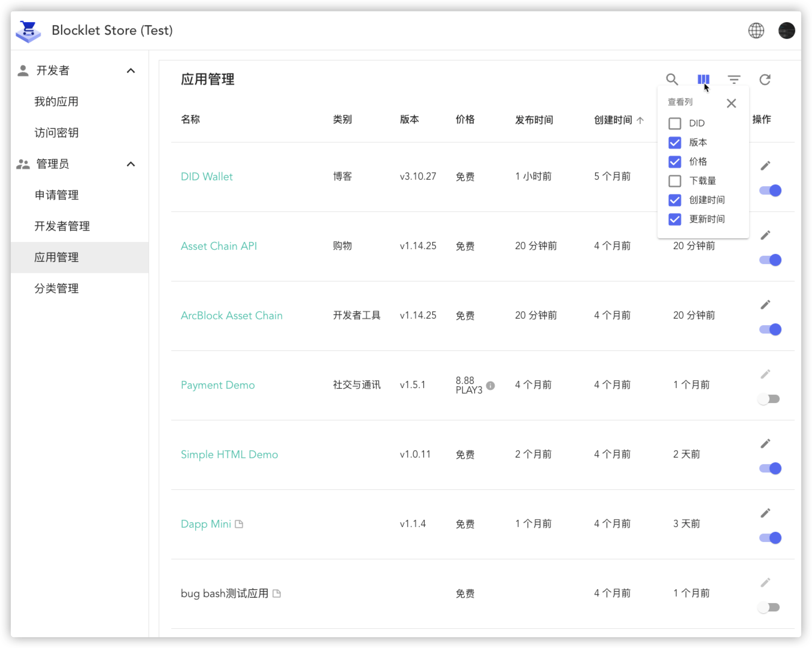Image resolution: width=812 pixels, height=648 pixels.
Task: Click the sort arrow beside 创建时间
Action: tap(640, 120)
